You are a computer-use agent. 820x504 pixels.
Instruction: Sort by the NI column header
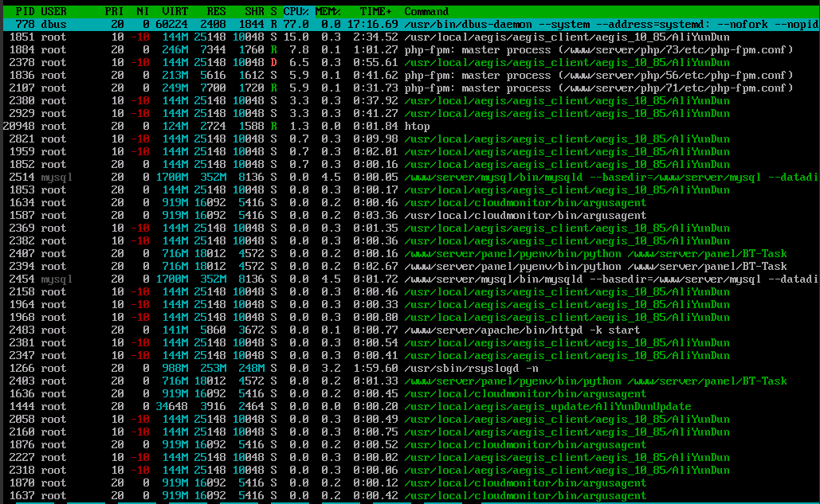[142, 12]
